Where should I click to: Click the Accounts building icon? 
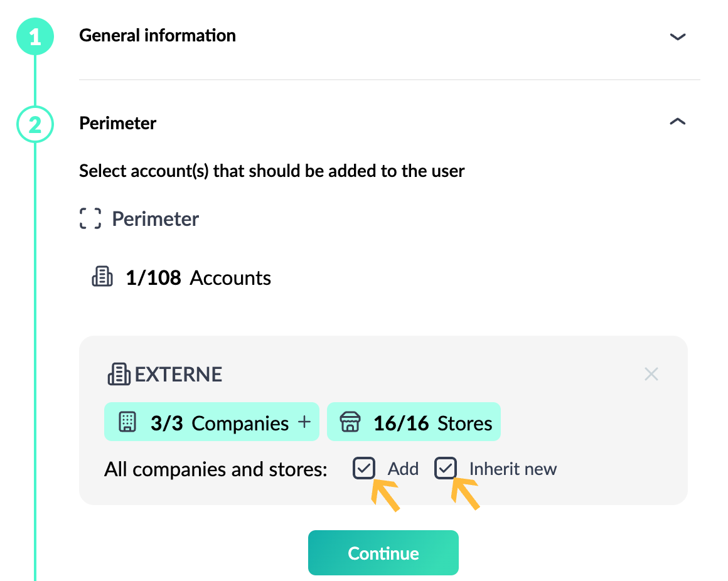click(102, 277)
